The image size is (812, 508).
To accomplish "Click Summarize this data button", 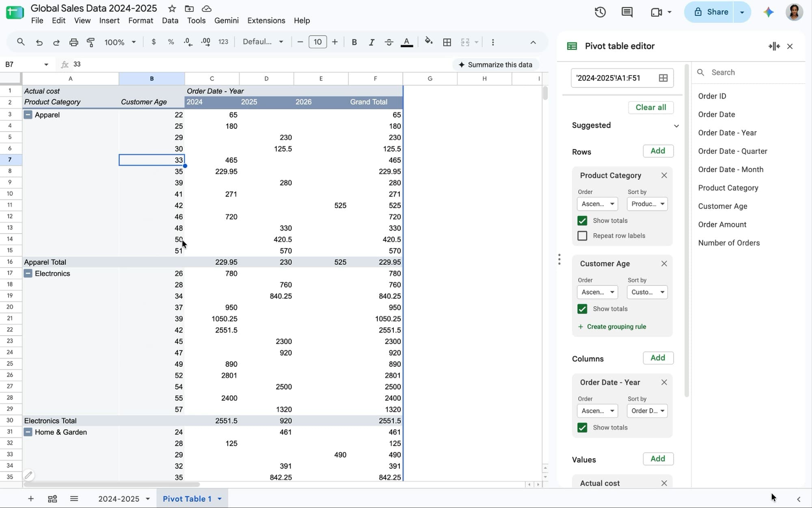I will [x=495, y=65].
